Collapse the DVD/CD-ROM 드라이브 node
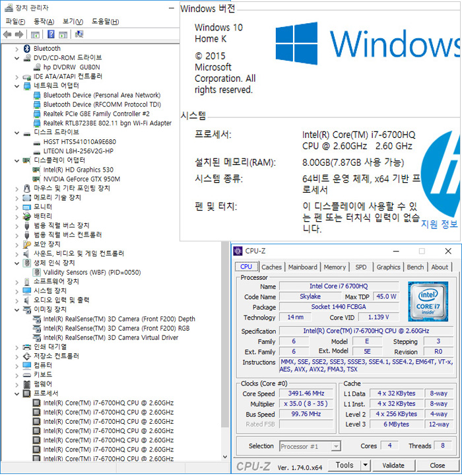 [x=16, y=58]
